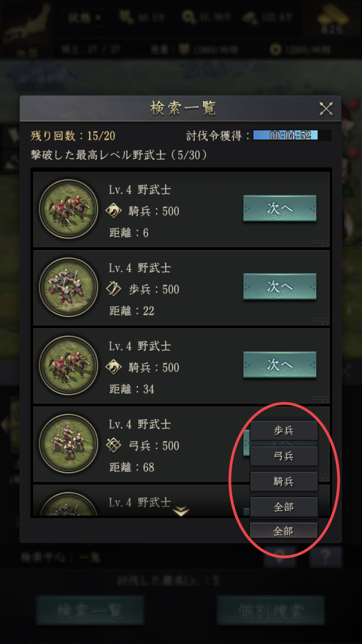The height and width of the screenshot is (644, 362).
Task: Click 次へ for the cavalry at distance 34
Action: tap(279, 365)
